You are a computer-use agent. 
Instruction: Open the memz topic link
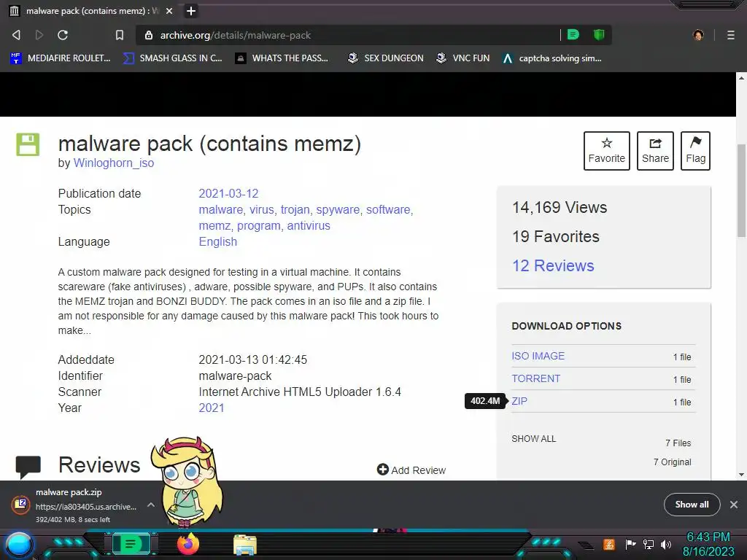click(214, 226)
